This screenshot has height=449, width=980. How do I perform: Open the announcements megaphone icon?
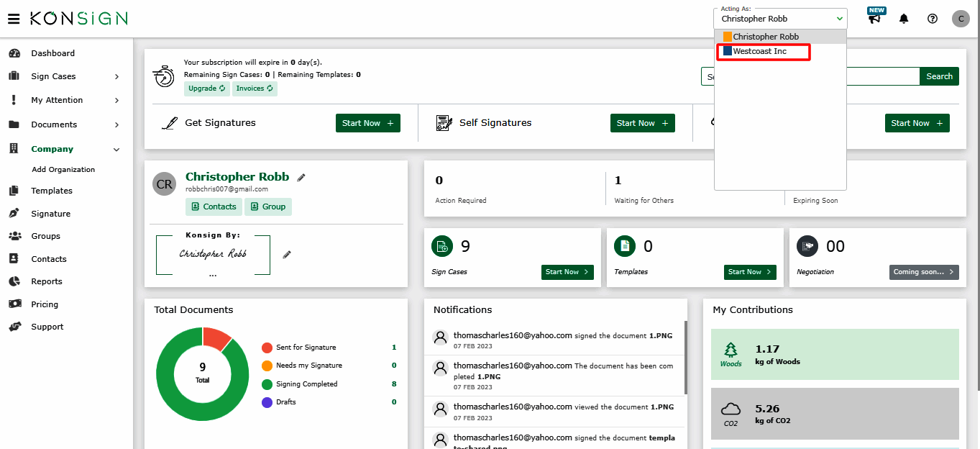[875, 19]
